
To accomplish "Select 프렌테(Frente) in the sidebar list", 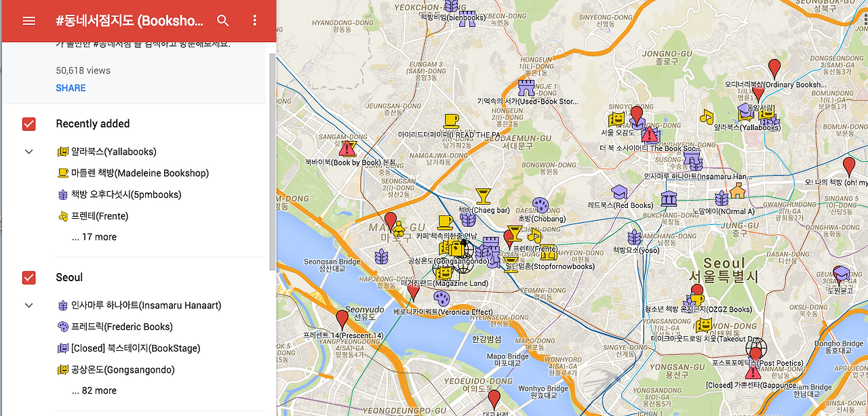I will click(x=93, y=217).
